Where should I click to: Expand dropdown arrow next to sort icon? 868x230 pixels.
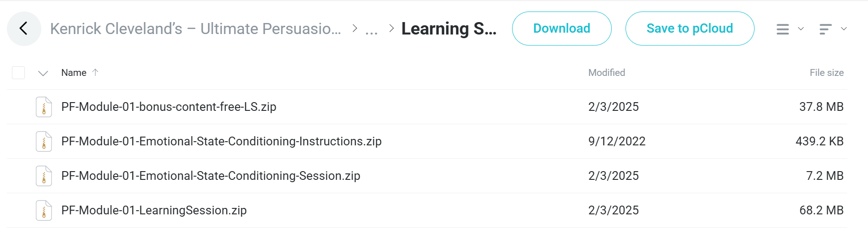point(844,29)
